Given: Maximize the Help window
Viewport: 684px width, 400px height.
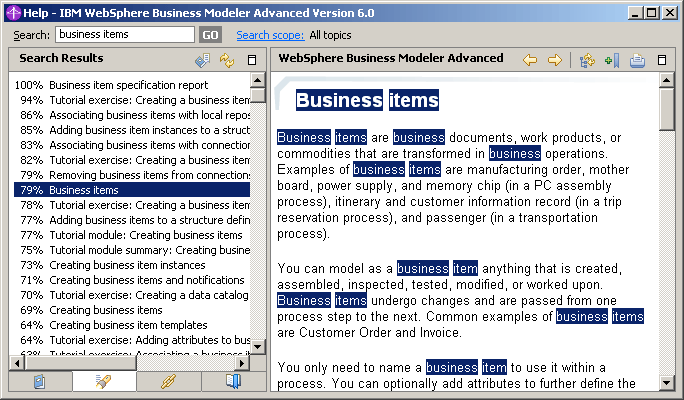Looking at the screenshot, I should click(x=651, y=13).
